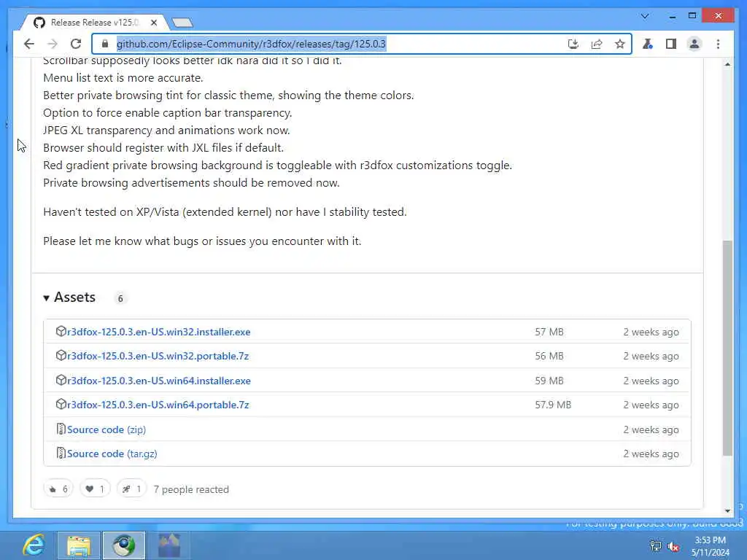Go back with the browser back arrow
The width and height of the screenshot is (747, 560).
coord(28,44)
